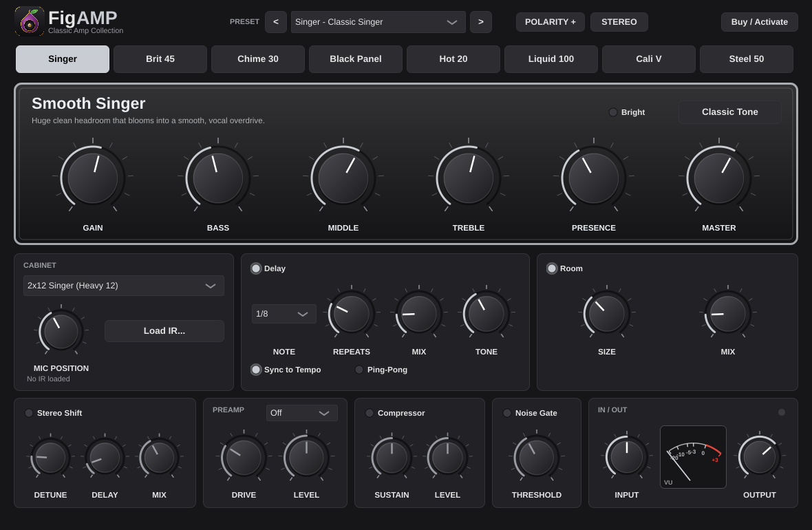Image resolution: width=812 pixels, height=530 pixels.
Task: Click the TREBLE knob
Action: (469, 178)
